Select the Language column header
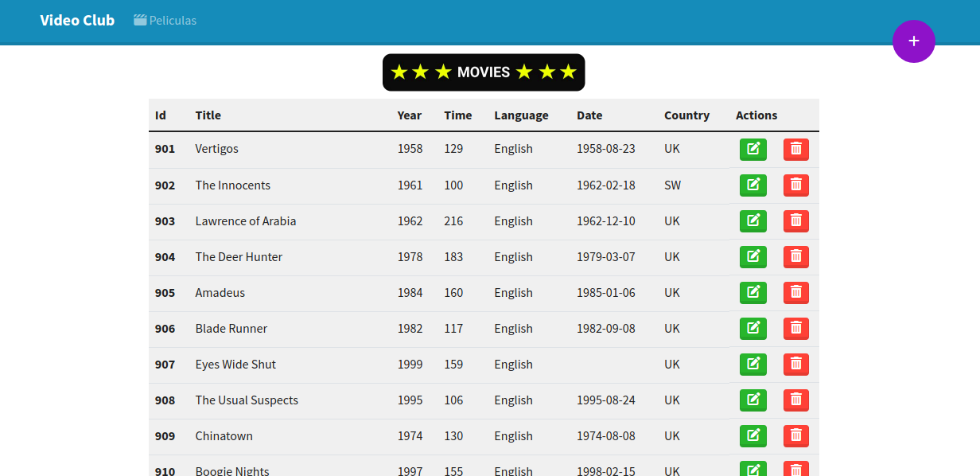The width and height of the screenshot is (980, 476). (x=521, y=115)
